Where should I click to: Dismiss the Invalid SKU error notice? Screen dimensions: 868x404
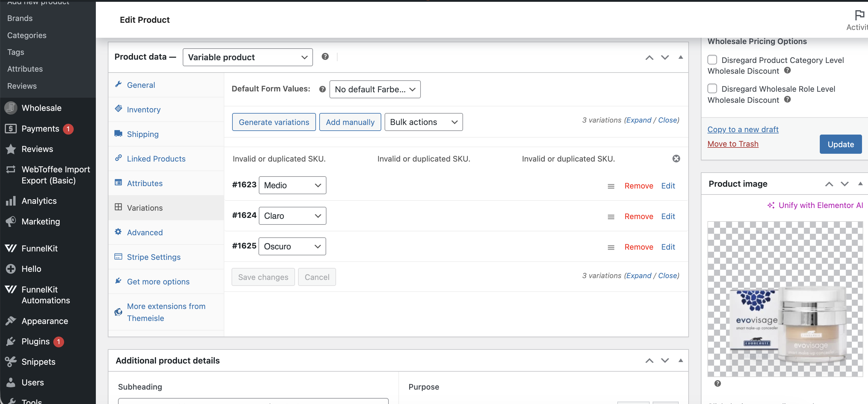pyautogui.click(x=676, y=159)
